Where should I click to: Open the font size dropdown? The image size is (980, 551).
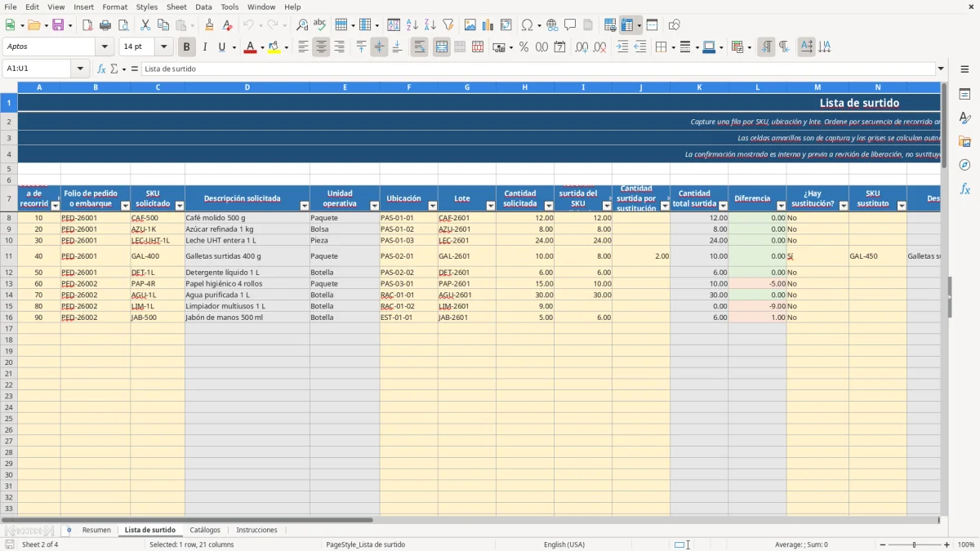[163, 47]
